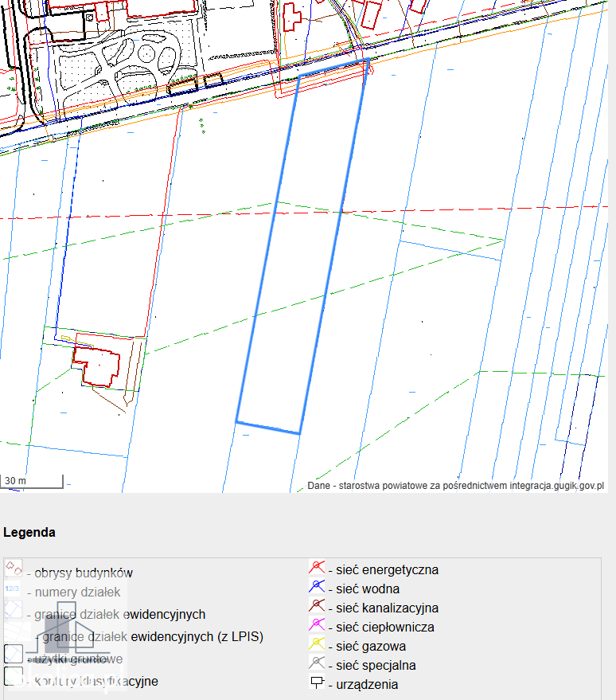This screenshot has width=616, height=700.
Task: Click the red building outline on map
Action: (97, 367)
